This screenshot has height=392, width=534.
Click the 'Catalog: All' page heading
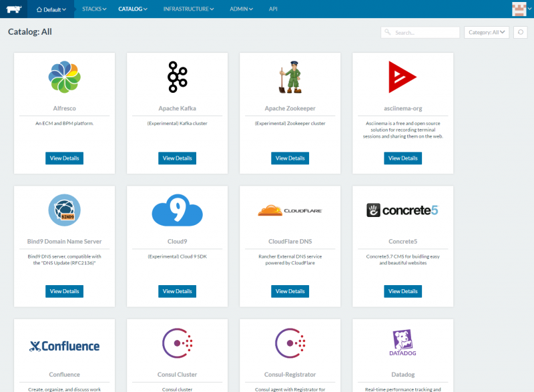(30, 31)
